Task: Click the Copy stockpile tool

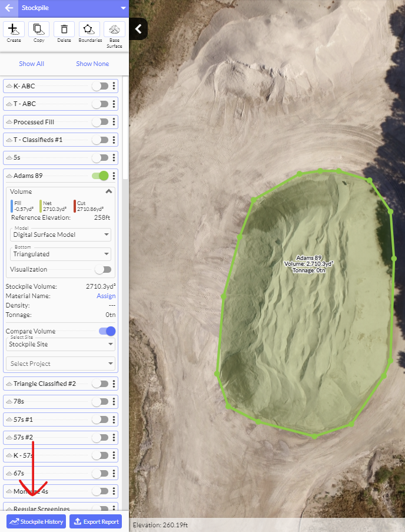Action: click(39, 32)
